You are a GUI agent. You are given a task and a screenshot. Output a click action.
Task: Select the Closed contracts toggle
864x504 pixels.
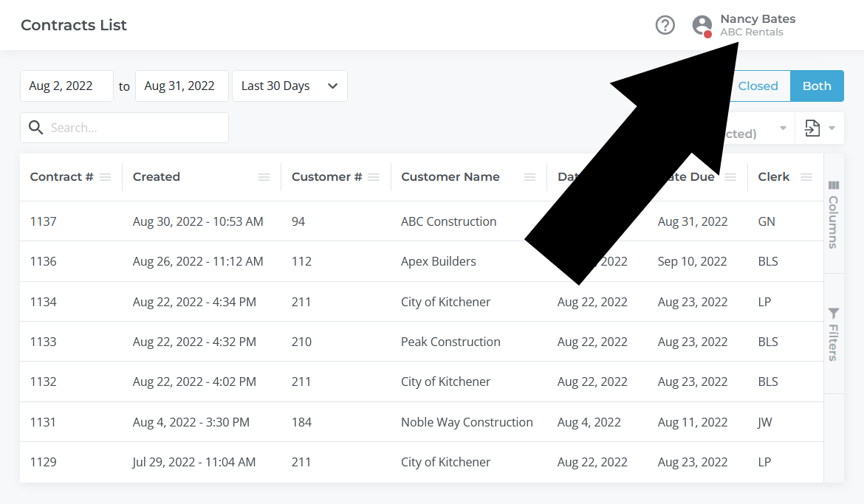click(758, 86)
